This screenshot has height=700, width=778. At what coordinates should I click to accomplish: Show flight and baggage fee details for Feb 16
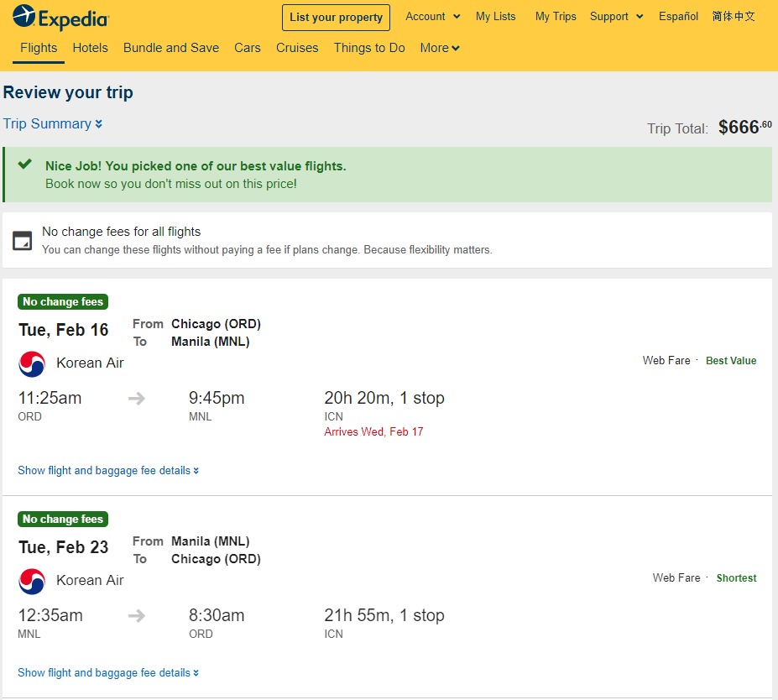[108, 470]
